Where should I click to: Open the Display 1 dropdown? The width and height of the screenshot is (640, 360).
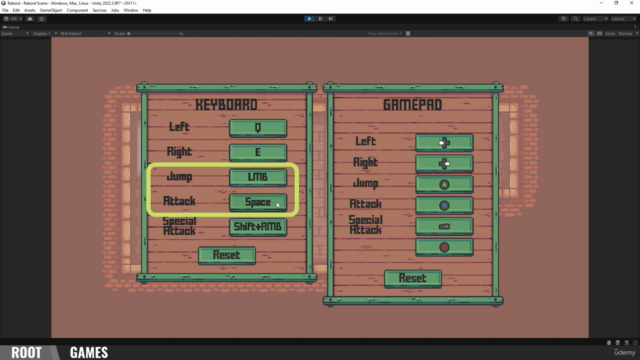pos(44,33)
